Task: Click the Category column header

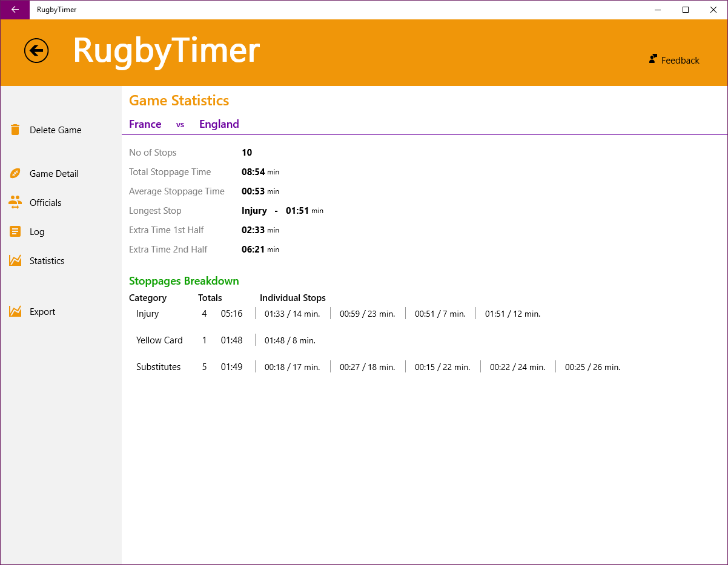Action: tap(148, 298)
